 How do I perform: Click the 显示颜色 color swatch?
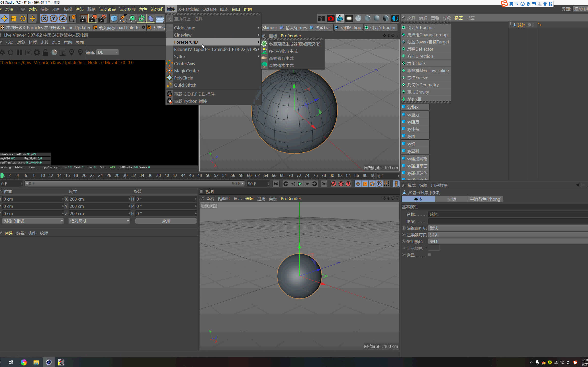(x=434, y=248)
